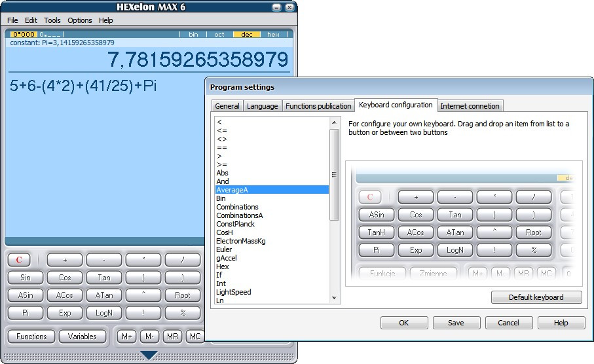Click the ASin key on main calculator
Image resolution: width=594 pixels, height=364 pixels.
(26, 295)
